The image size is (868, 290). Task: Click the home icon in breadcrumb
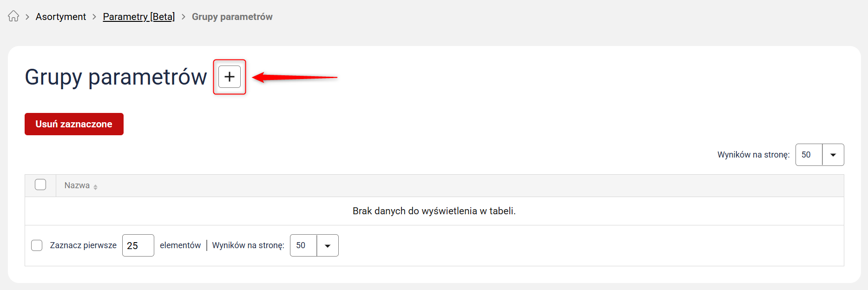[x=13, y=16]
